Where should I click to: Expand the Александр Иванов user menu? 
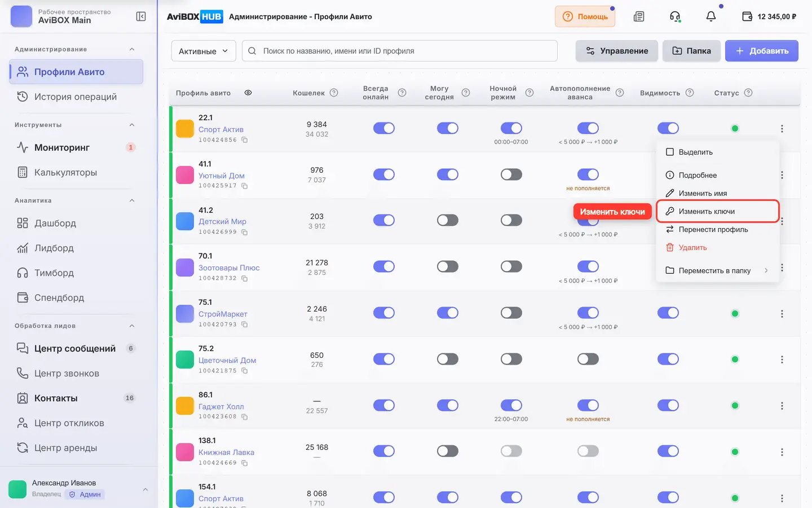145,489
